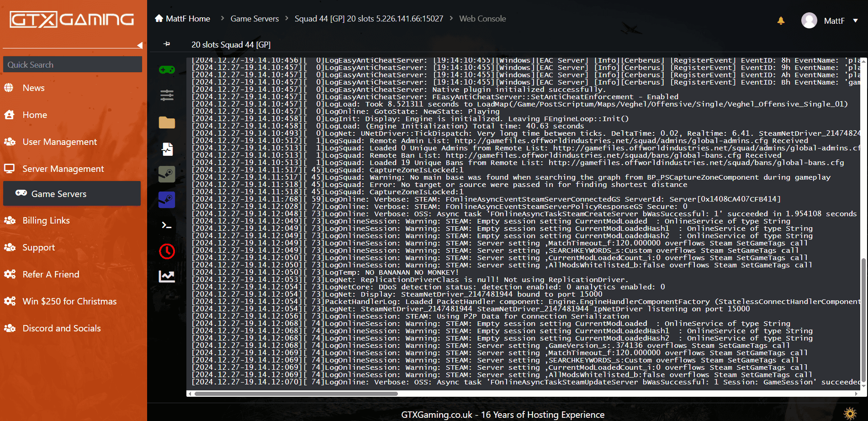This screenshot has width=868, height=421.
Task: Click the notification bell icon
Action: click(x=781, y=21)
